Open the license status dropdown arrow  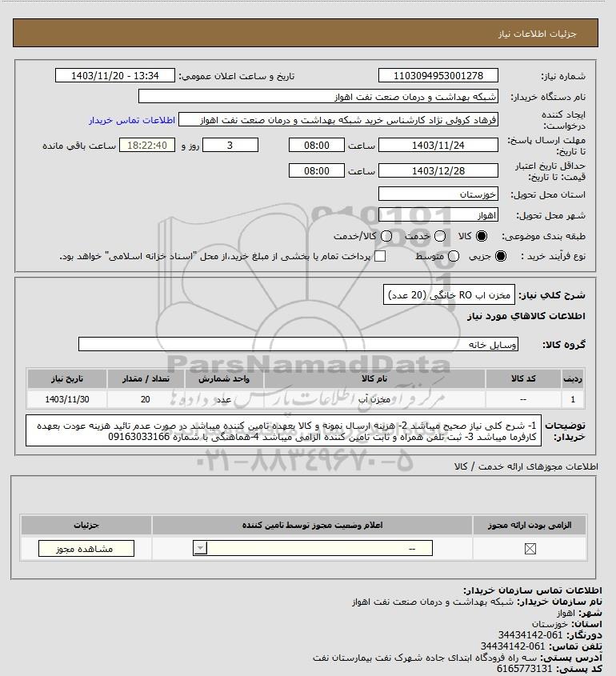pos(200,548)
